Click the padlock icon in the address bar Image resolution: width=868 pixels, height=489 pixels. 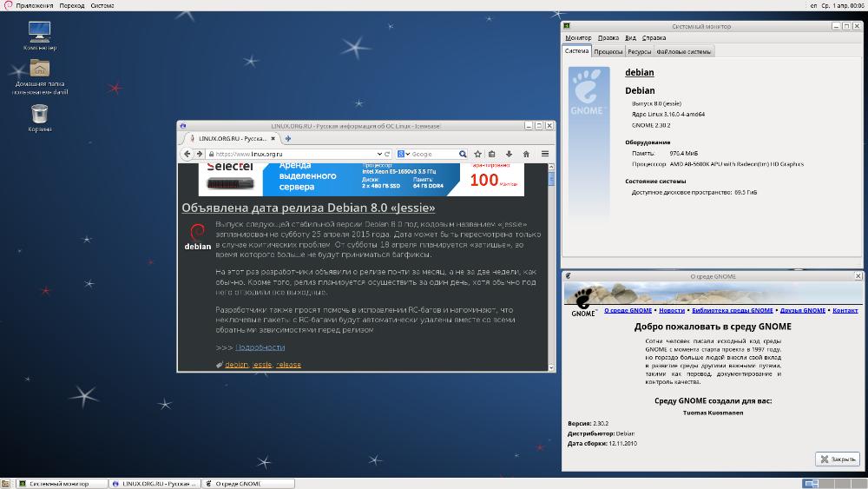(212, 154)
